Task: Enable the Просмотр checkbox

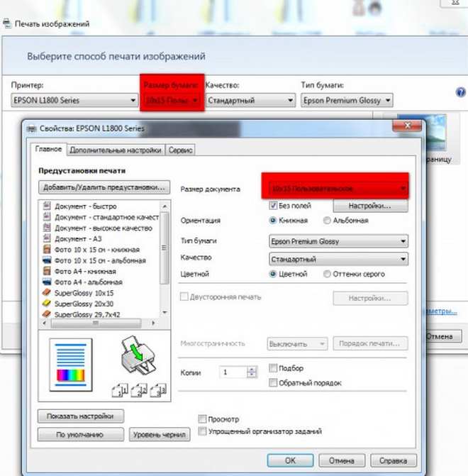Action: pyautogui.click(x=202, y=419)
